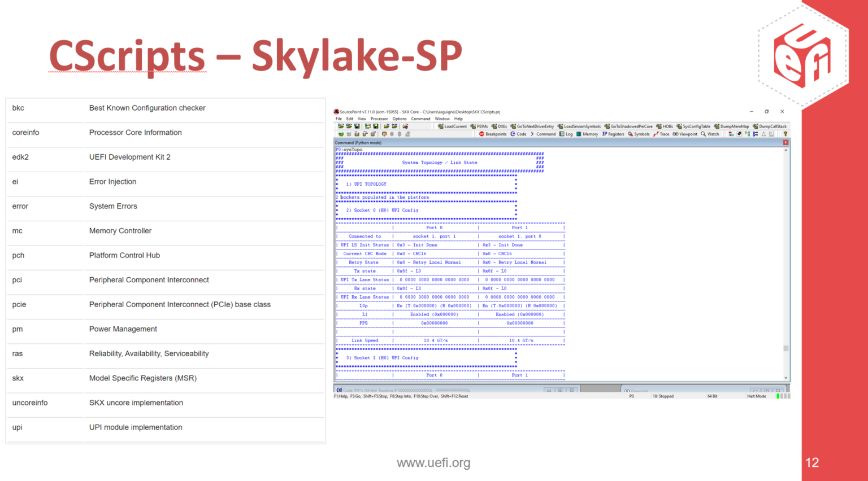Open the Log window
The height and width of the screenshot is (481, 868).
click(566, 134)
